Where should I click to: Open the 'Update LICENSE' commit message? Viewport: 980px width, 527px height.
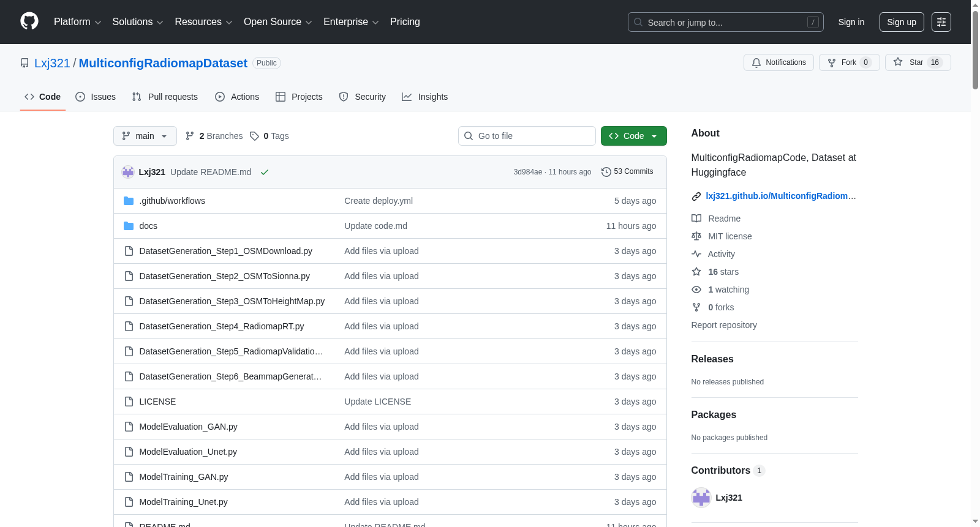(x=378, y=402)
